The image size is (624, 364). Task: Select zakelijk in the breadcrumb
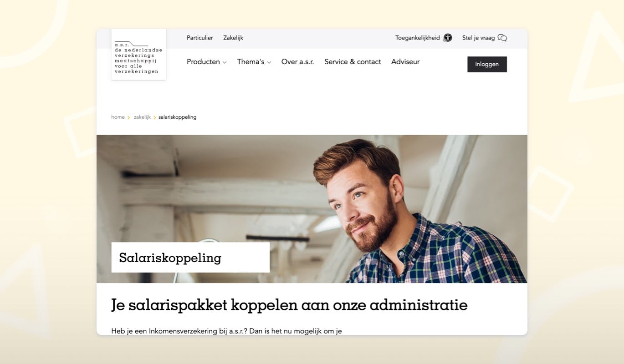pyautogui.click(x=142, y=117)
